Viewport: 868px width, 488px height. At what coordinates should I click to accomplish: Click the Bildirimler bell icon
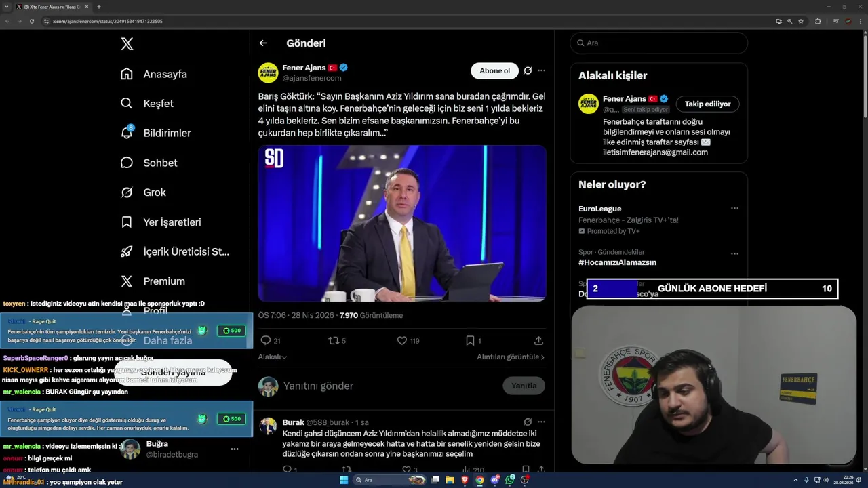coord(127,133)
